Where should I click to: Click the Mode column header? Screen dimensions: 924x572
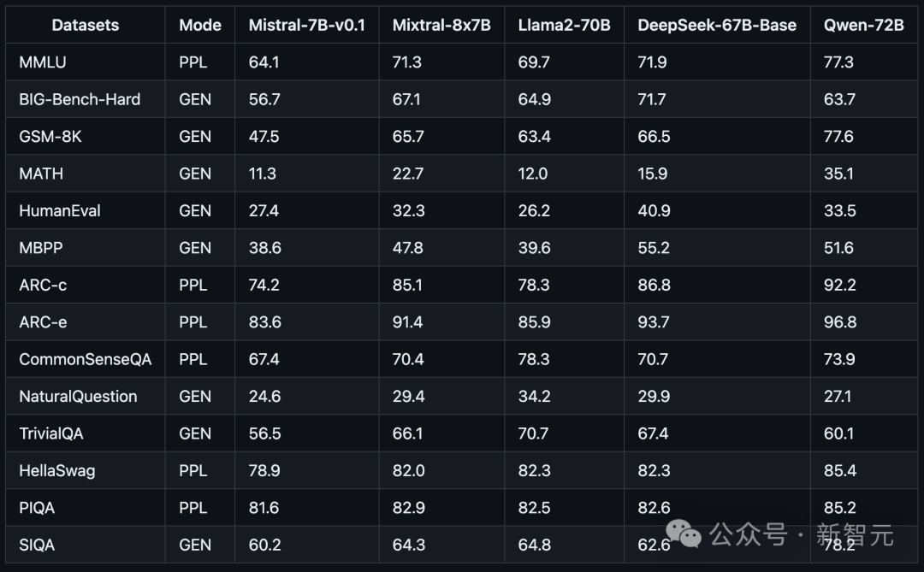200,26
